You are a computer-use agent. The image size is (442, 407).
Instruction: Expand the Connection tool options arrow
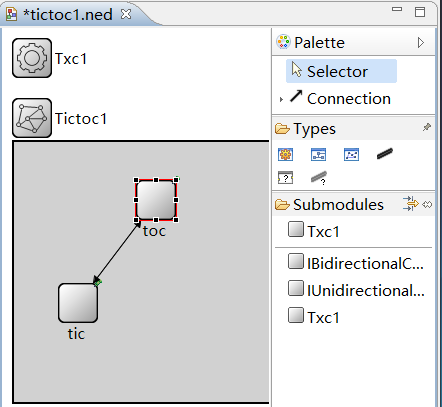(x=281, y=99)
